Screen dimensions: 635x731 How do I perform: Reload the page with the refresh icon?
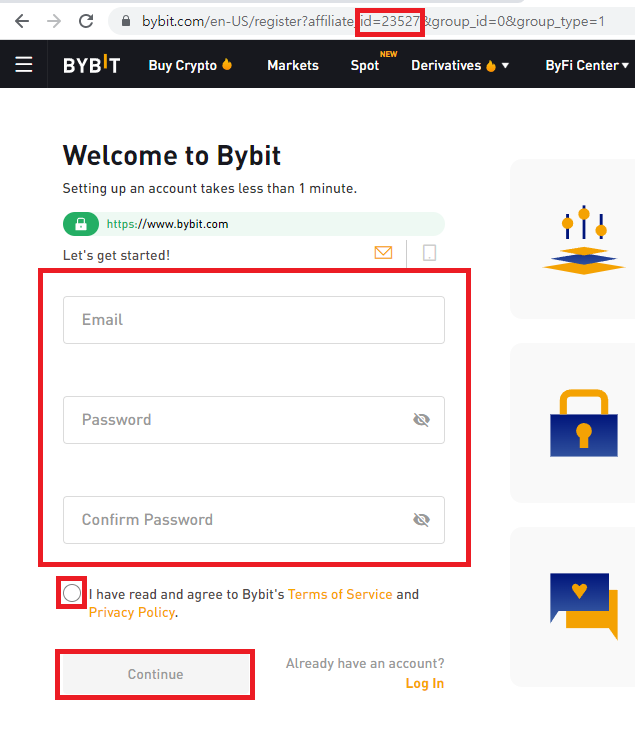(86, 21)
